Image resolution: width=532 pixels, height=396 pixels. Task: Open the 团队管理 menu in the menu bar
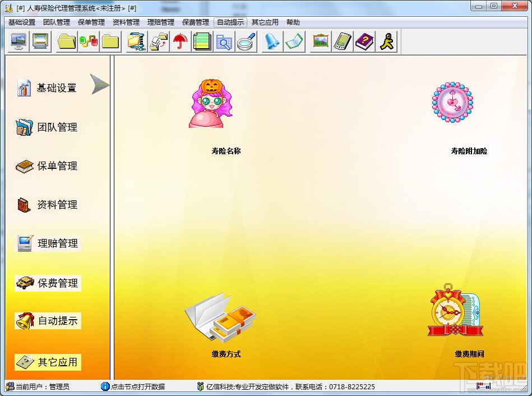point(57,22)
